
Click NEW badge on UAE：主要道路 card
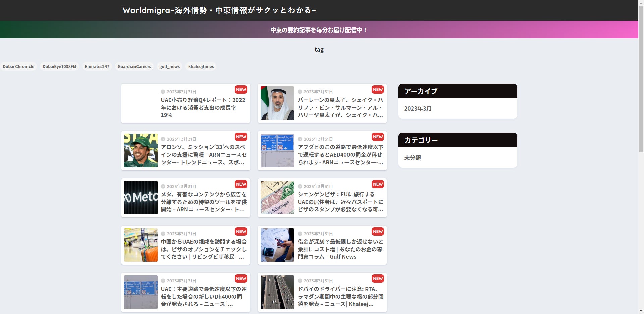241,278
